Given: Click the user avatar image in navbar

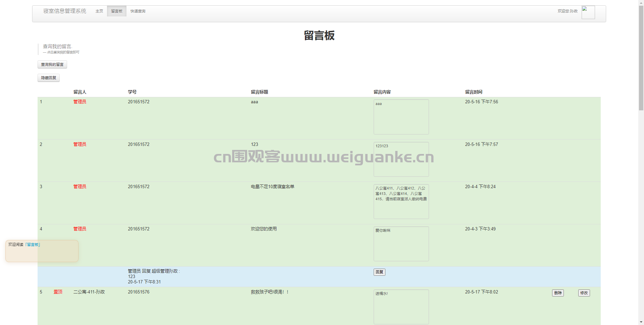Looking at the screenshot, I should pyautogui.click(x=588, y=12).
